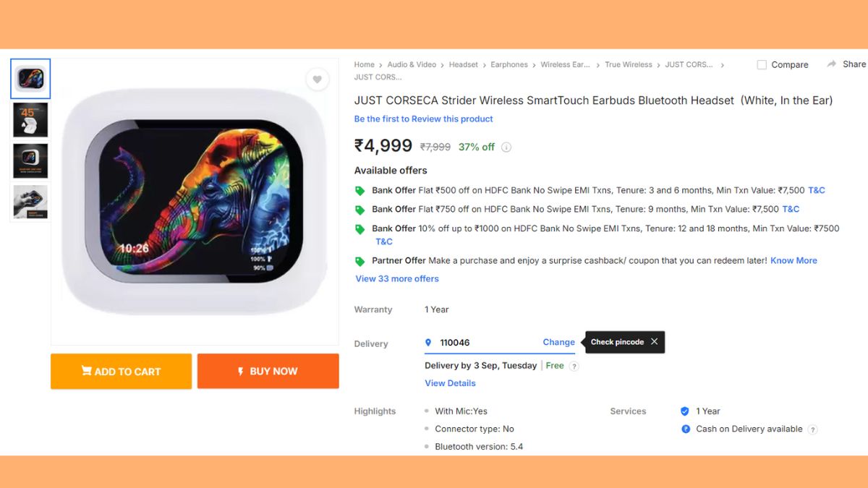Viewport: 868px width, 488px height.
Task: Click the location pin icon in Delivery
Action: pos(428,343)
